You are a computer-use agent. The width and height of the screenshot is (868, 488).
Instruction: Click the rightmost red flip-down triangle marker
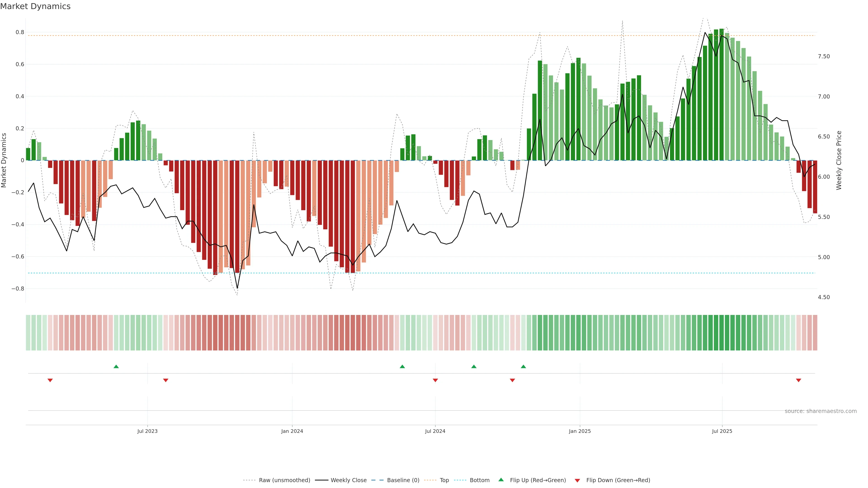pos(798,380)
